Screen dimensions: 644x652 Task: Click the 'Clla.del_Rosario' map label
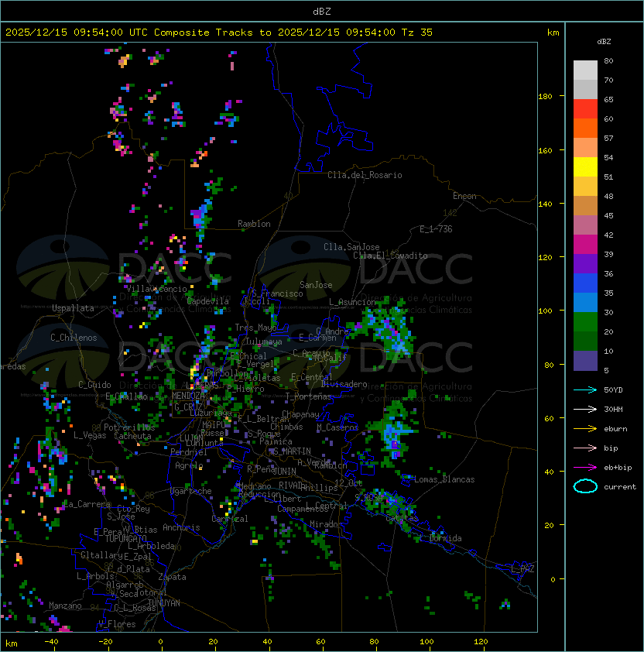(x=365, y=175)
